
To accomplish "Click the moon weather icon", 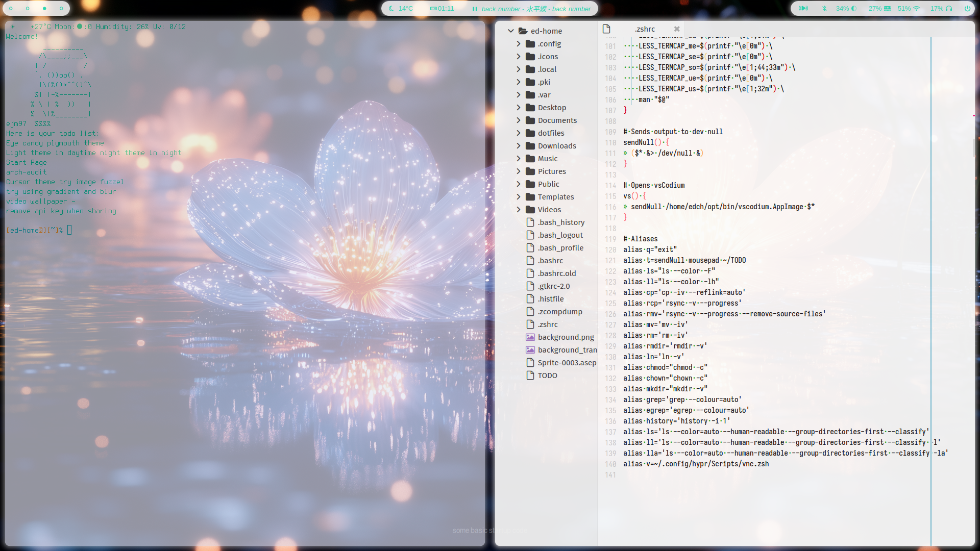I will 391,9.
